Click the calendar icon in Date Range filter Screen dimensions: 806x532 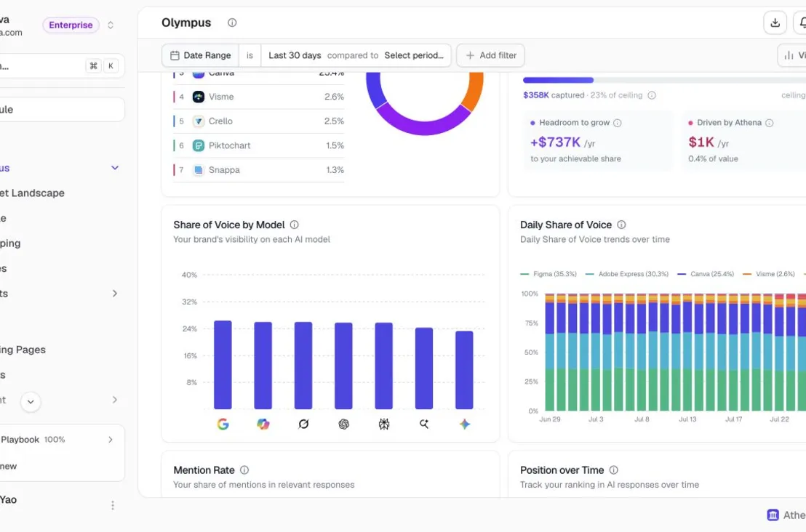pos(175,55)
